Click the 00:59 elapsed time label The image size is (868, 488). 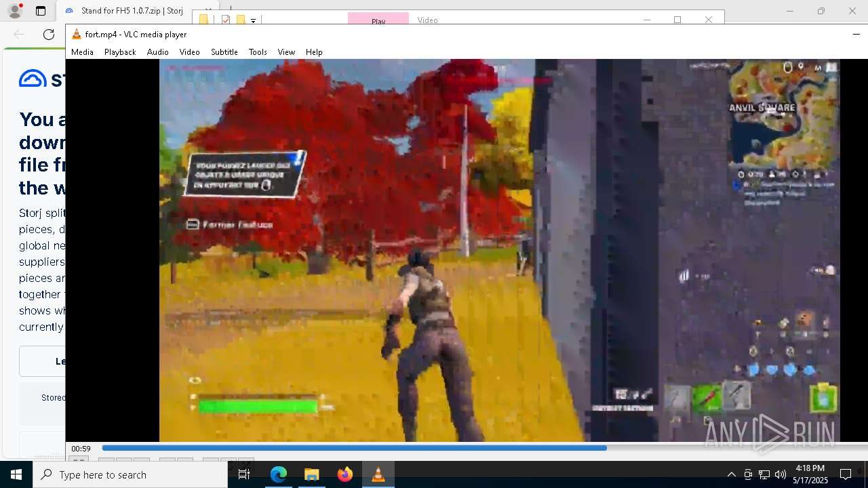click(x=81, y=449)
